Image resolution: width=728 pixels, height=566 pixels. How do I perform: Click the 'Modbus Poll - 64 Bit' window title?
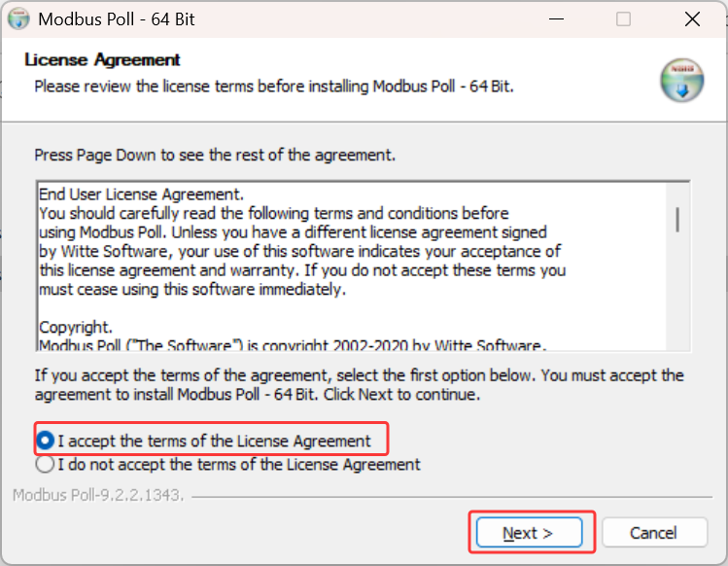click(x=117, y=19)
